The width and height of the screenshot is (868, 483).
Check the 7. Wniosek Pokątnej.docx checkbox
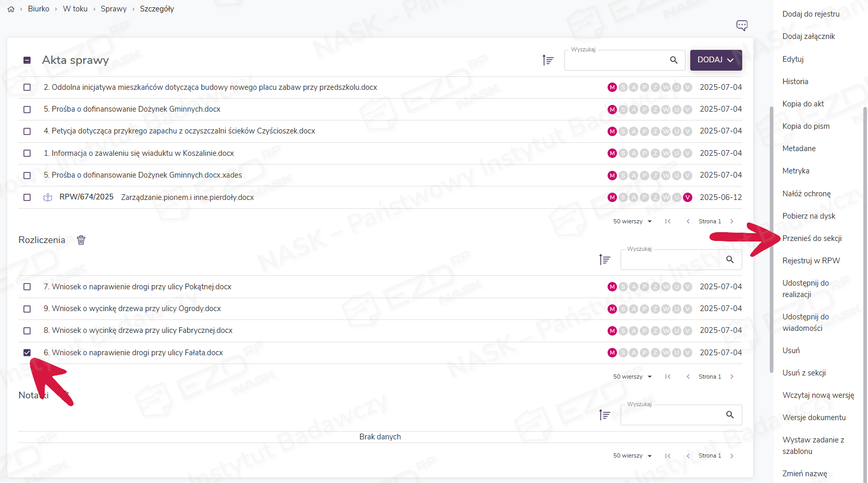27,287
